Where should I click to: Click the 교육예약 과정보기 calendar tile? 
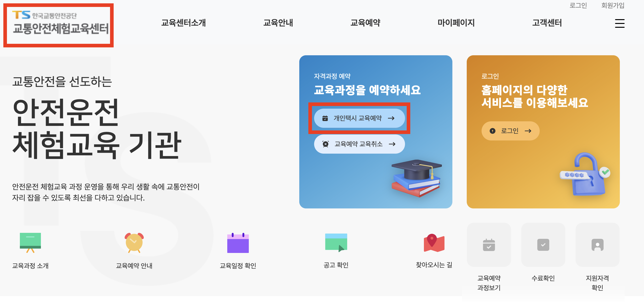coord(489,245)
